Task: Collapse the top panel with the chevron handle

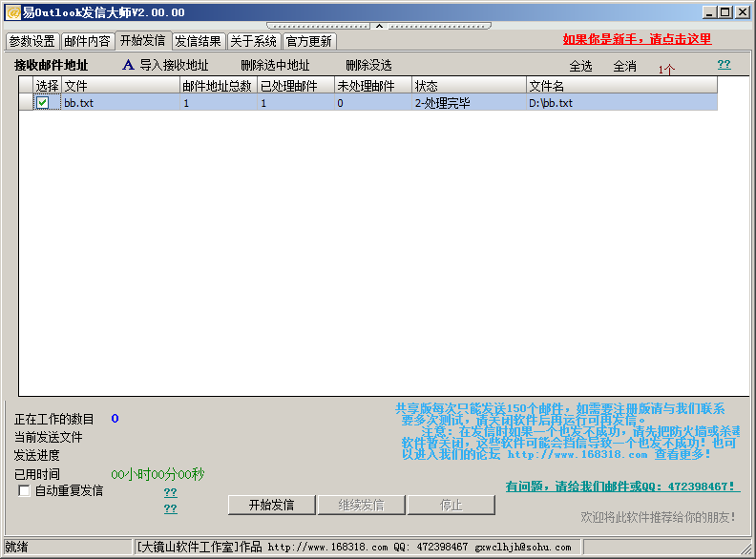Action: pyautogui.click(x=378, y=26)
